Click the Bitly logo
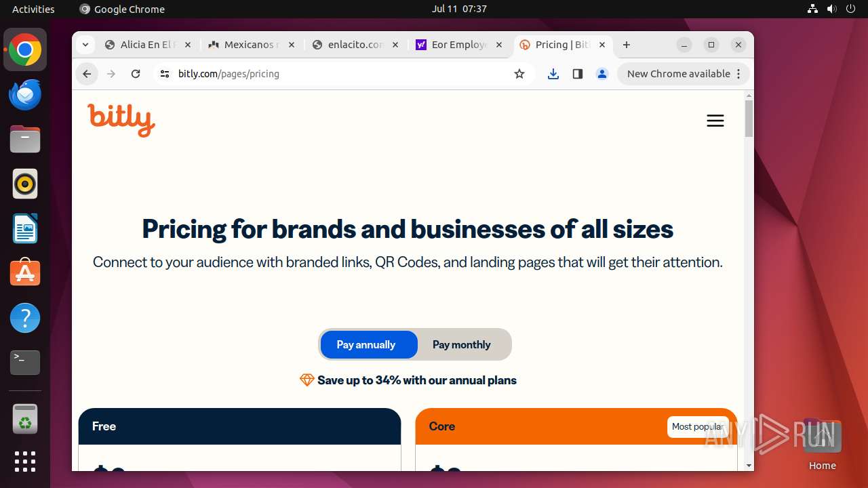The width and height of the screenshot is (868, 488). point(121,120)
